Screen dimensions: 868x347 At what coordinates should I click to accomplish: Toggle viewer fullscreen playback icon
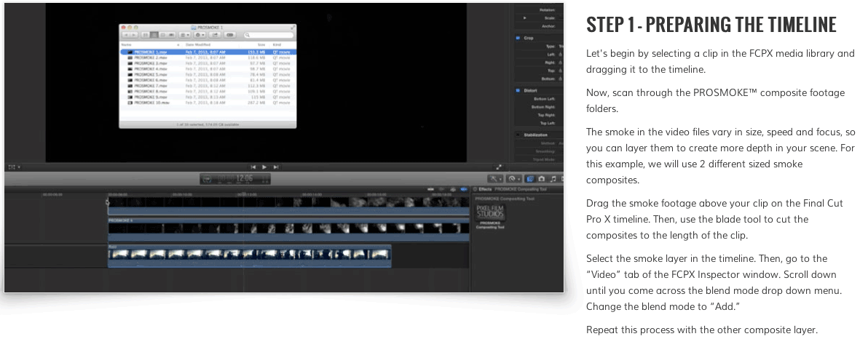[x=499, y=167]
